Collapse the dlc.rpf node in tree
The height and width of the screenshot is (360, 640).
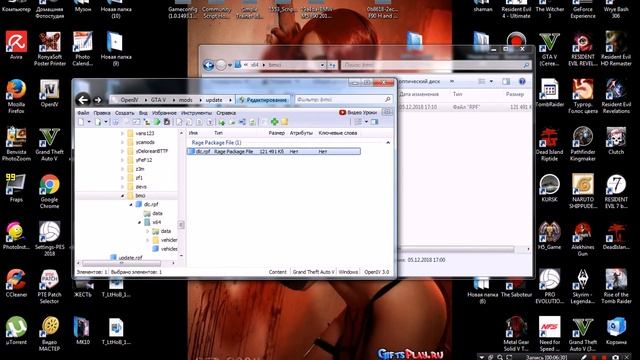(x=131, y=204)
